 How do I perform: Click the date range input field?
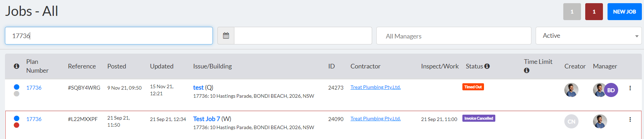click(x=303, y=36)
